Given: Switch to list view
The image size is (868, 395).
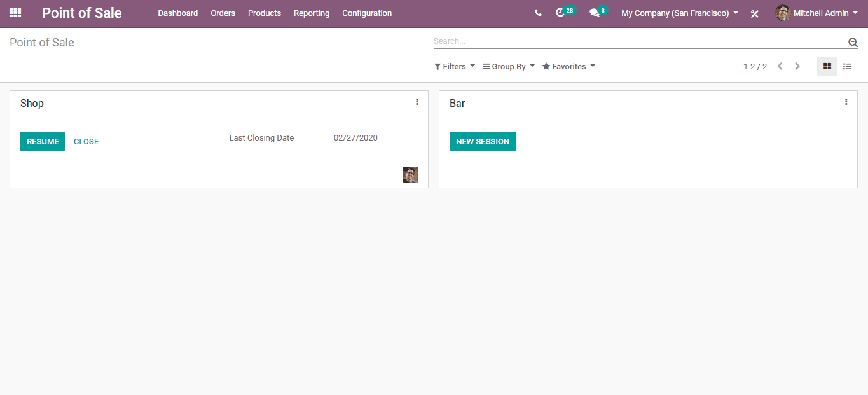Looking at the screenshot, I should [x=848, y=66].
